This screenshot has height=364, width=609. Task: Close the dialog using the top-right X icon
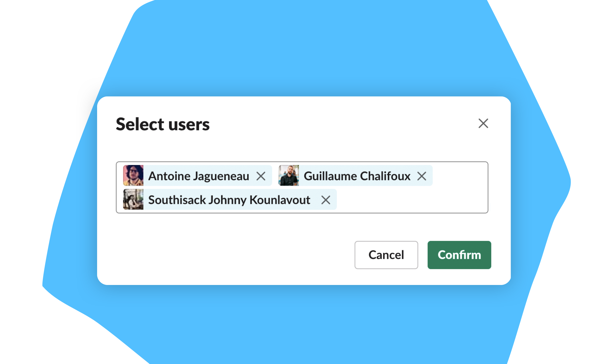(483, 124)
